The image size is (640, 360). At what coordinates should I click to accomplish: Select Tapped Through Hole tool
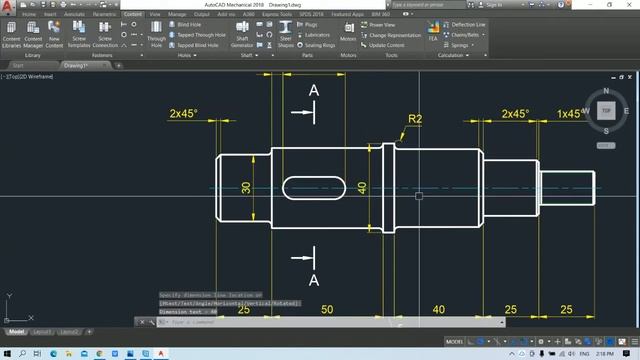[x=197, y=35]
